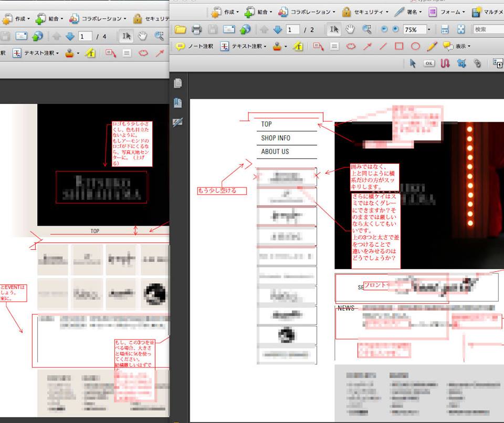Open the 75% zoom level dropdown
Screen dimensions: 504x423
(429, 29)
